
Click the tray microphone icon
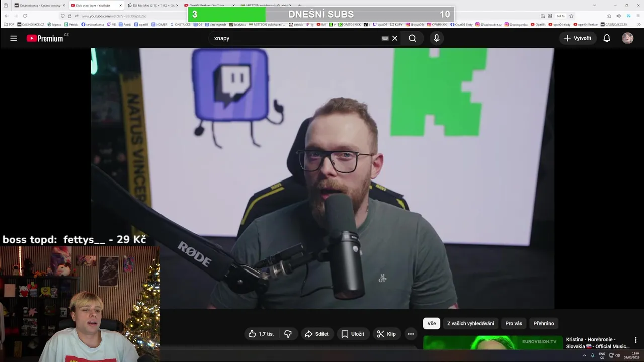pyautogui.click(x=592, y=355)
